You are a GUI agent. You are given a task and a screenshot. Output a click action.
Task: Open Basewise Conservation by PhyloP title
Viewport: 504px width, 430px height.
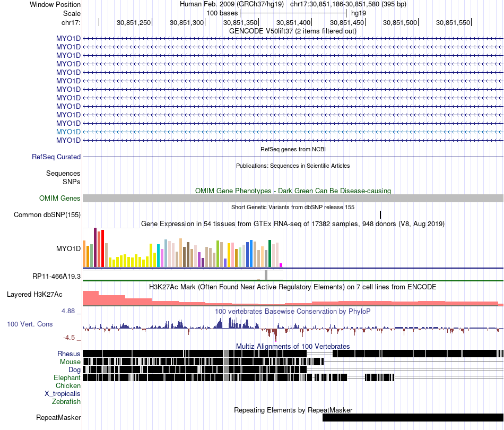(x=293, y=311)
